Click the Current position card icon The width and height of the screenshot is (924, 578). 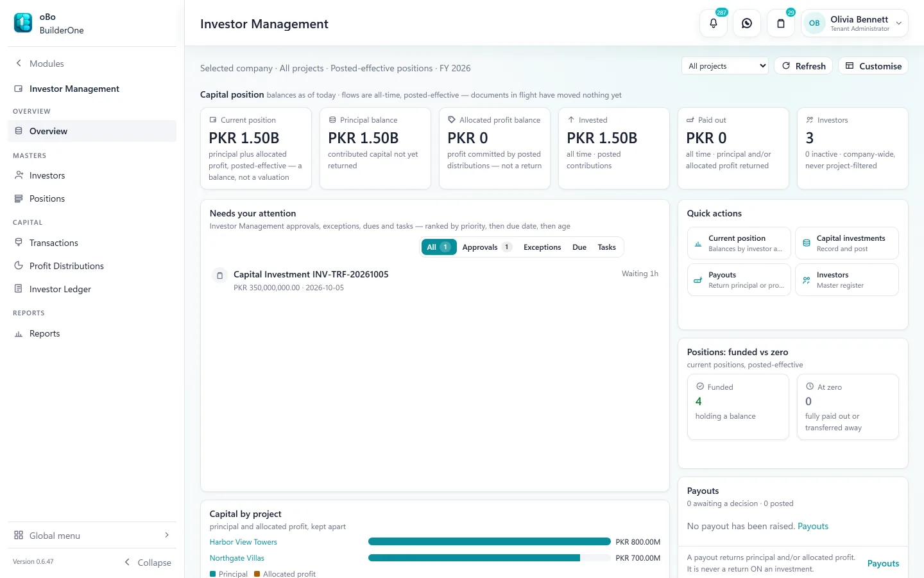(213, 120)
